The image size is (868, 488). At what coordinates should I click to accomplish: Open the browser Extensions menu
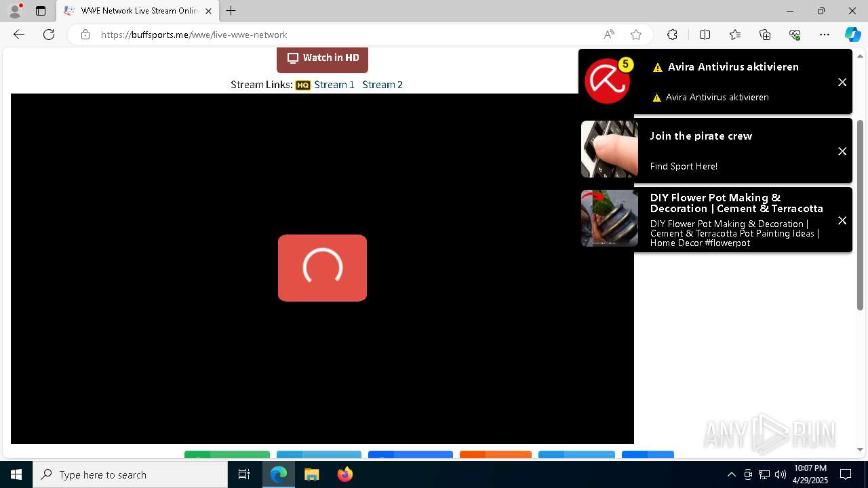coord(672,35)
